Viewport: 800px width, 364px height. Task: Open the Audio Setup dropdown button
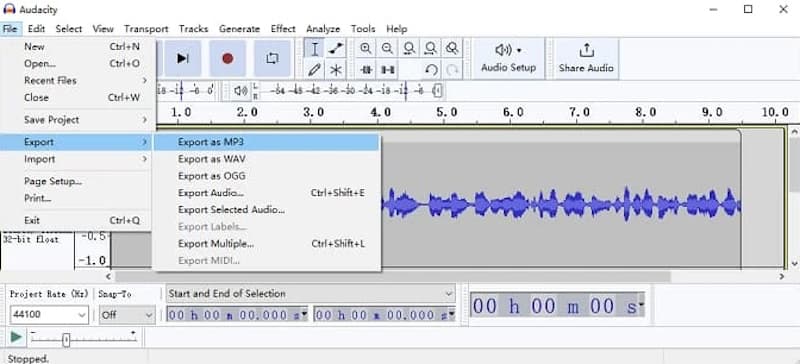click(508, 58)
